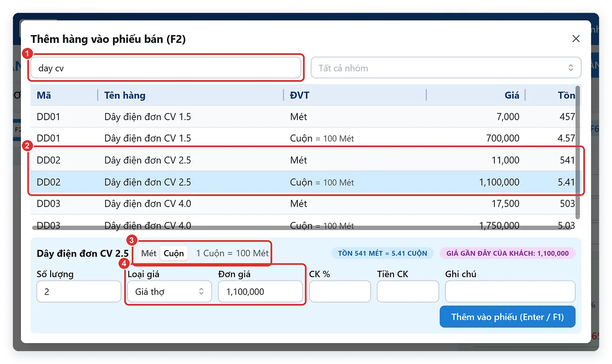The image size is (612, 364).
Task: Select row DD03 CV 4.0 priced 17,500
Action: click(303, 203)
